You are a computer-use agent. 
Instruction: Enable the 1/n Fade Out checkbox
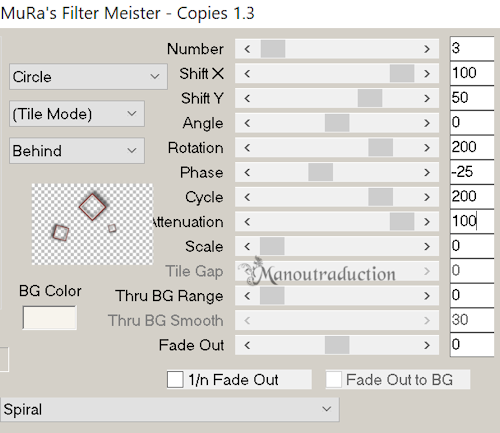click(x=175, y=380)
